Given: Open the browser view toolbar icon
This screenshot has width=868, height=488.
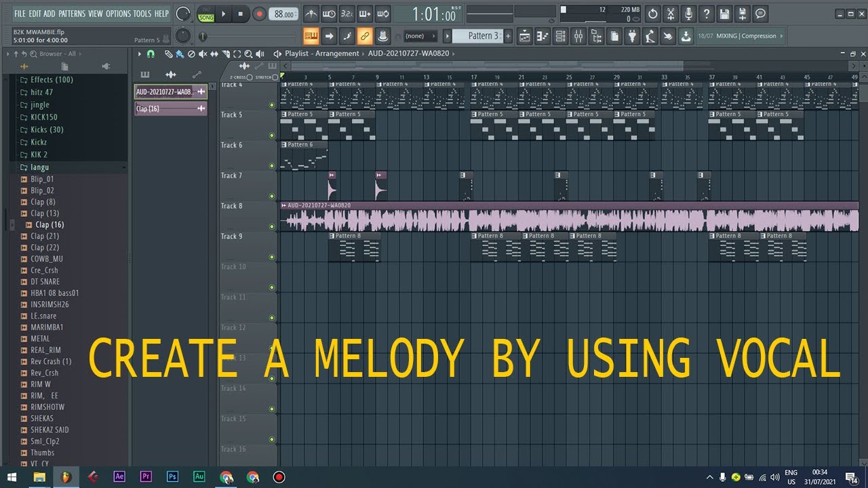Looking at the screenshot, I should tap(596, 36).
